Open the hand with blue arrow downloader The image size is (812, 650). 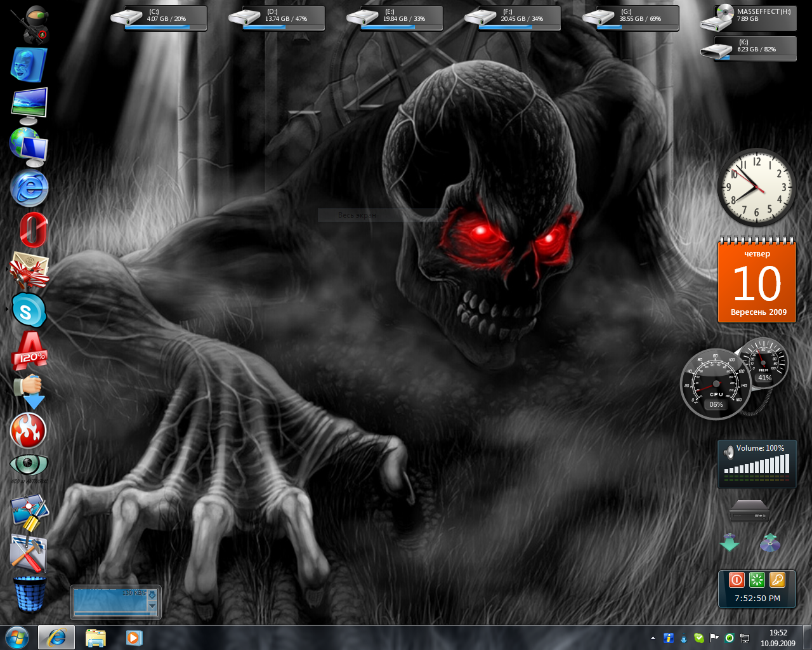click(29, 391)
